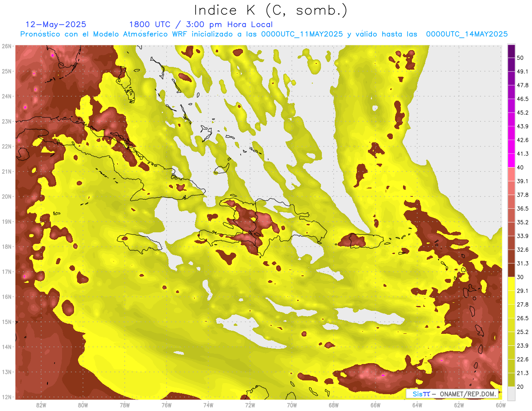Click the latitude axis label "14N"
The height and width of the screenshot is (411, 532).
click(6, 347)
